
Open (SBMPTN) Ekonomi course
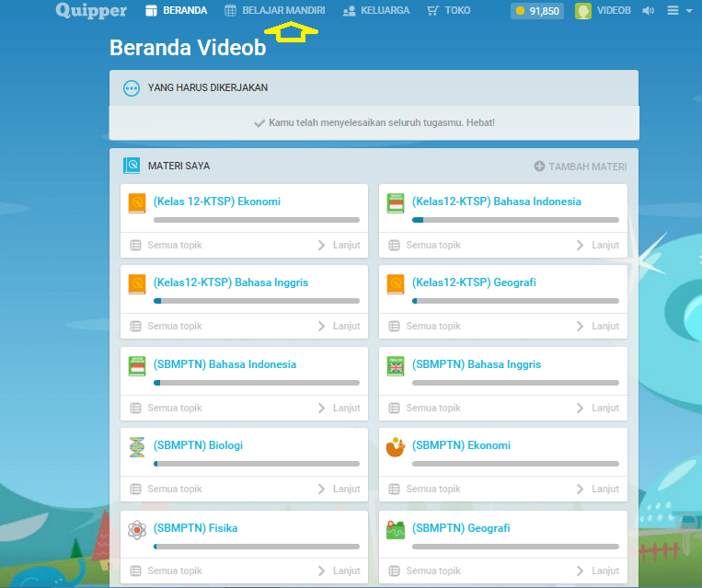click(x=461, y=445)
